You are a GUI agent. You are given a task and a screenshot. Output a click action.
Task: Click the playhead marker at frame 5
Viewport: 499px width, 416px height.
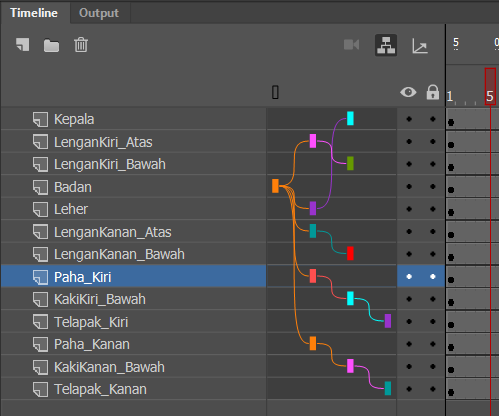click(490, 86)
